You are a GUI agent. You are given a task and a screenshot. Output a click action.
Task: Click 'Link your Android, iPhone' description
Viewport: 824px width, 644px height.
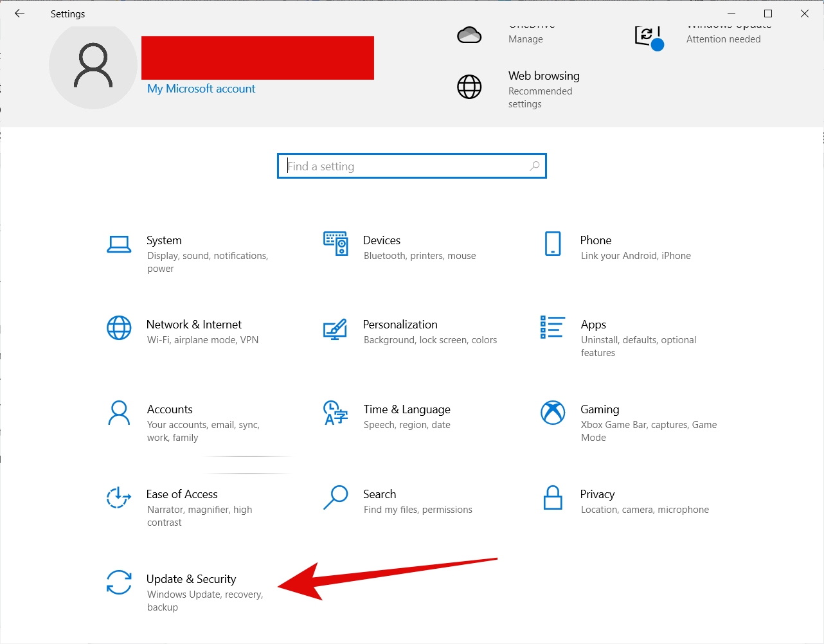point(636,256)
